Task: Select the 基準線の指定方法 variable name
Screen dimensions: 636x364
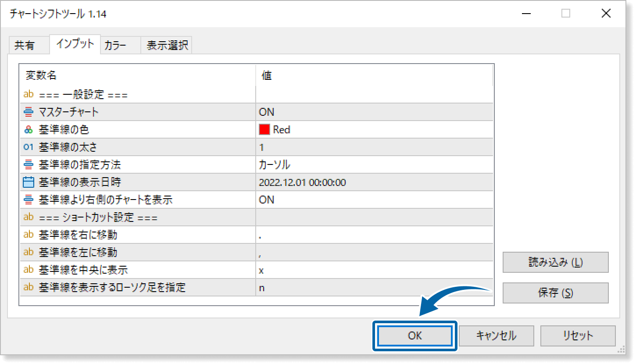Action: (80, 164)
